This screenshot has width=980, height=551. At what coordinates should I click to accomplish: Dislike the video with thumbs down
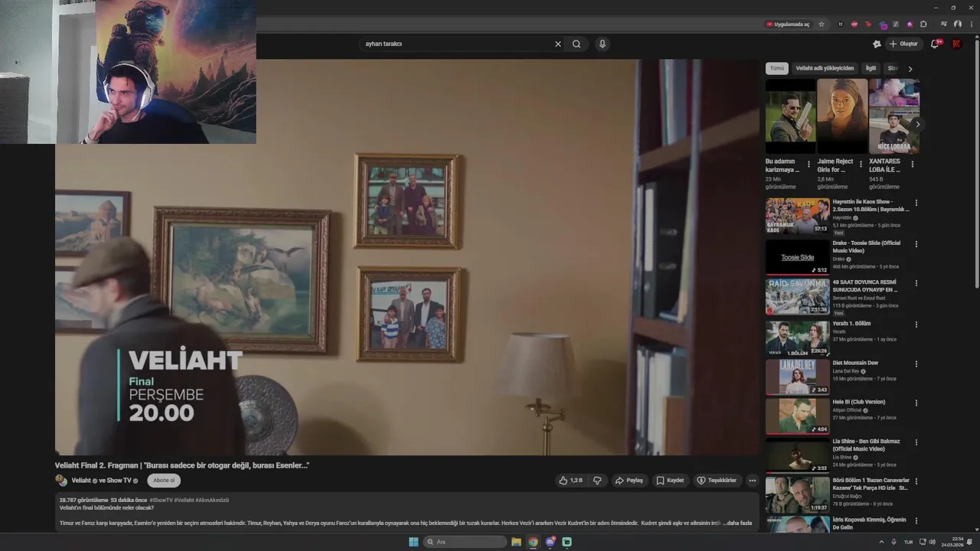point(597,481)
